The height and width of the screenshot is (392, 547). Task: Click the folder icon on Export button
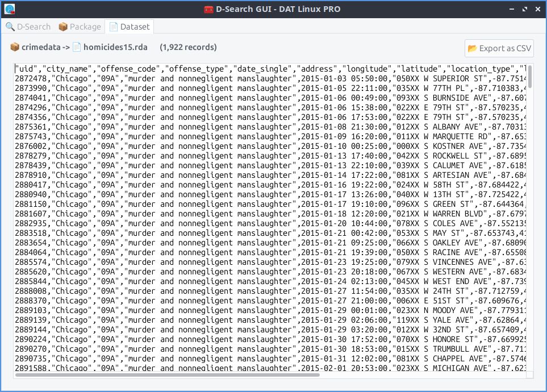tap(473, 48)
